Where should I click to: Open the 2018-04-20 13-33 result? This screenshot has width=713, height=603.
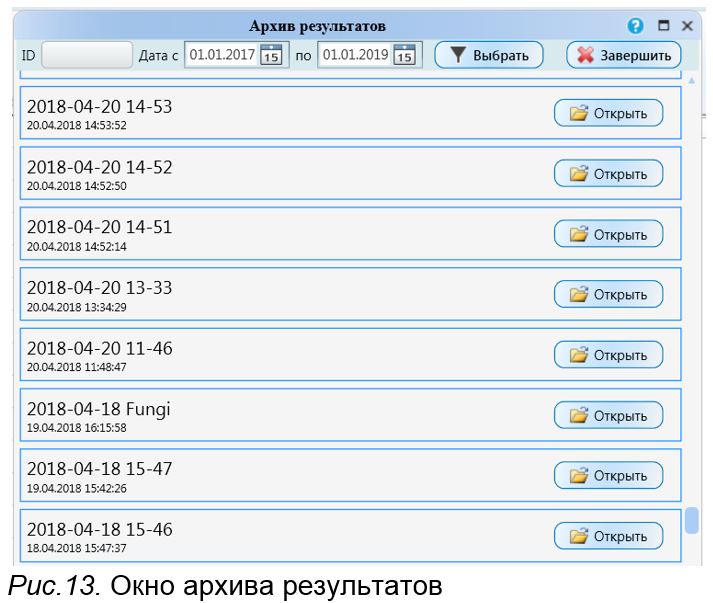(608, 294)
